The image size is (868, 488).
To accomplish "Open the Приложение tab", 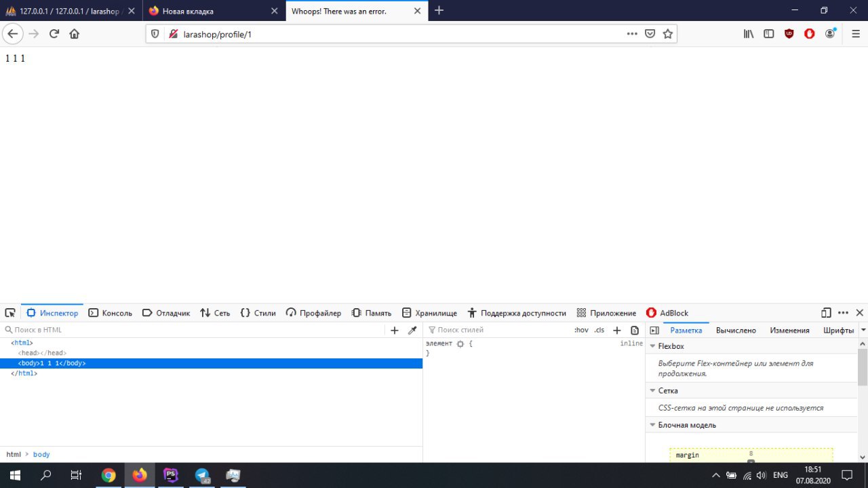I will 606,313.
